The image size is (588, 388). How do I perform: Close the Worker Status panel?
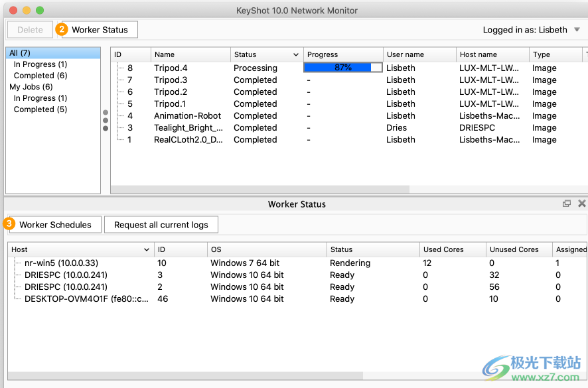point(582,204)
